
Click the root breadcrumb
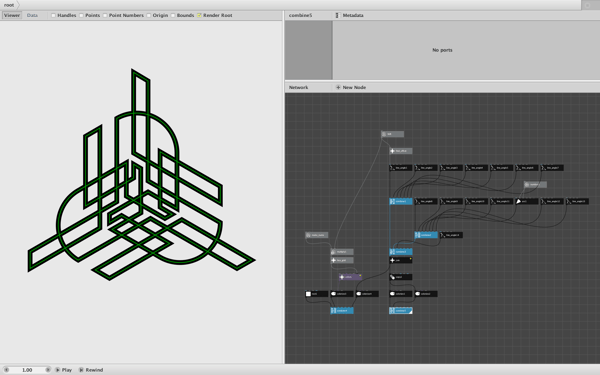point(9,5)
